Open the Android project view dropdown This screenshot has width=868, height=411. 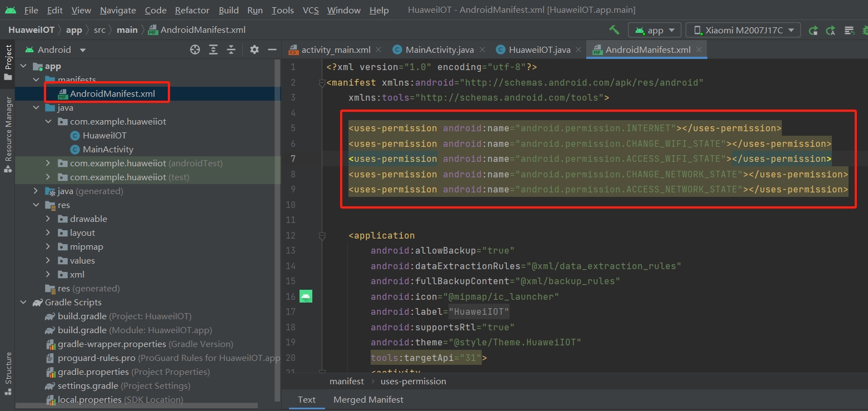coord(55,49)
